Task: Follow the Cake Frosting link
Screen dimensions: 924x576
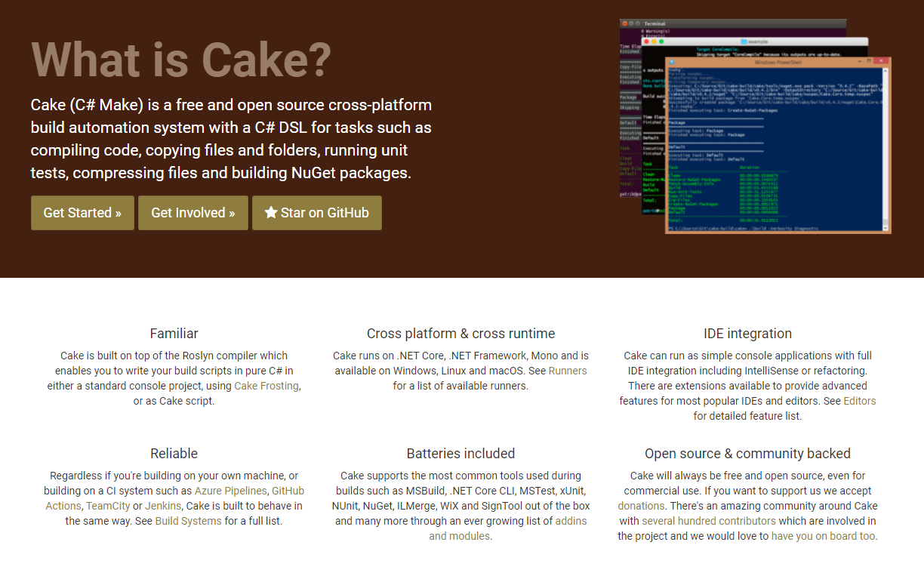Action: pyautogui.click(x=266, y=386)
